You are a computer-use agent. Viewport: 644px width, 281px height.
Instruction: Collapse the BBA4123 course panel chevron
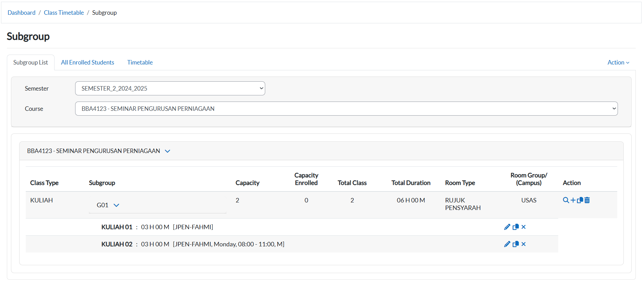tap(167, 151)
